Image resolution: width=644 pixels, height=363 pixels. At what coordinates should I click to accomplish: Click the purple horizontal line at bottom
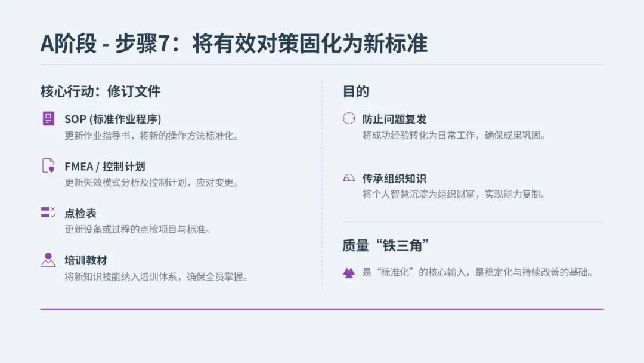322,309
